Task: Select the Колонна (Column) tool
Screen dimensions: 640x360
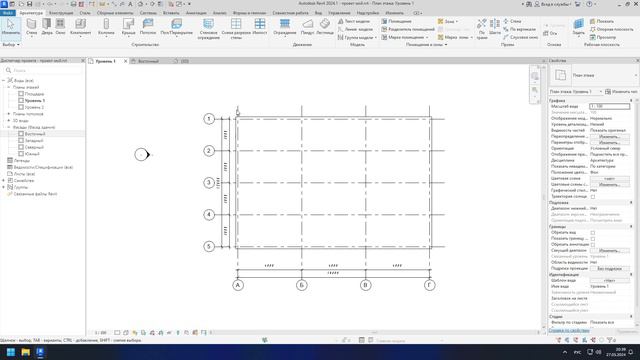Action: click(106, 27)
